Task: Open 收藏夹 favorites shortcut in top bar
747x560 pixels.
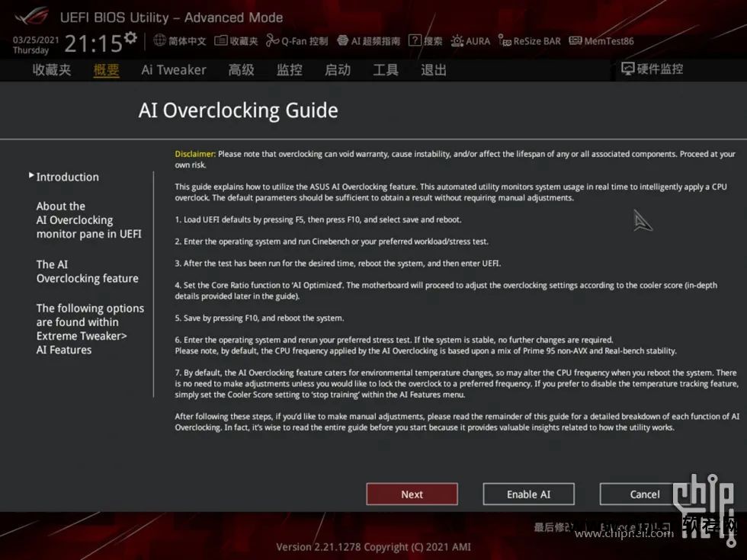Action: 236,41
